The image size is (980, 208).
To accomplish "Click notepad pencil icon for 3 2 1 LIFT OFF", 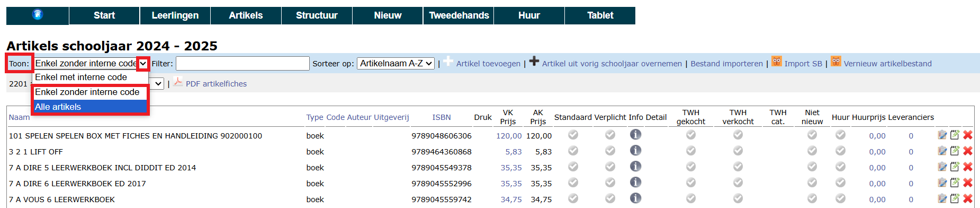I will coord(955,151).
